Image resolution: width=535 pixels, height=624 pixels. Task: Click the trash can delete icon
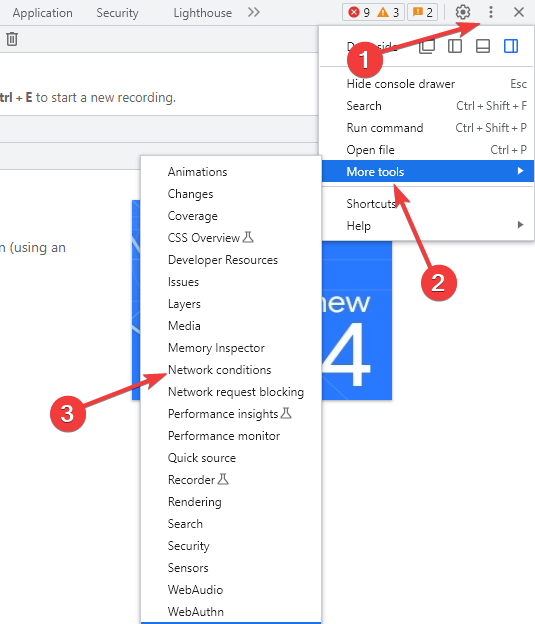[12, 39]
